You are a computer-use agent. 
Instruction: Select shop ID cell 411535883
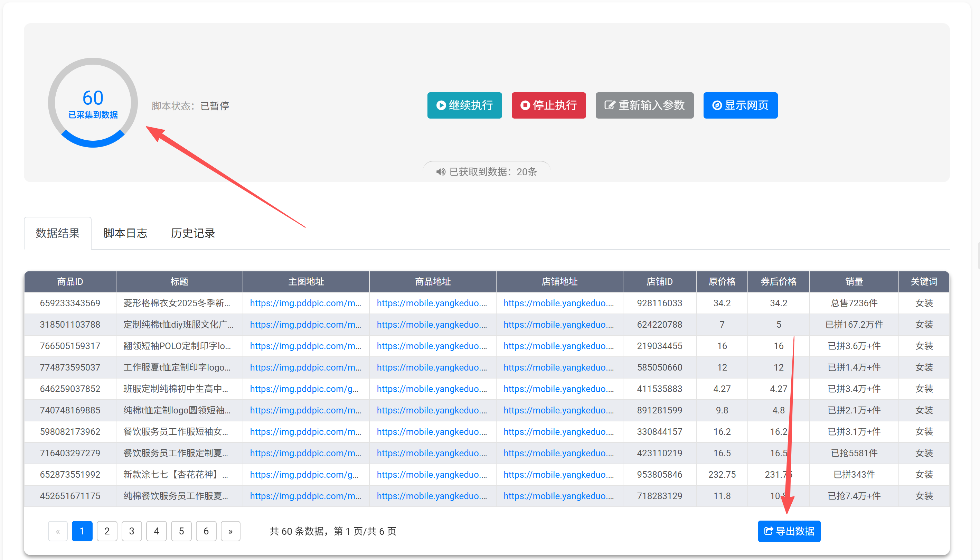tap(659, 389)
